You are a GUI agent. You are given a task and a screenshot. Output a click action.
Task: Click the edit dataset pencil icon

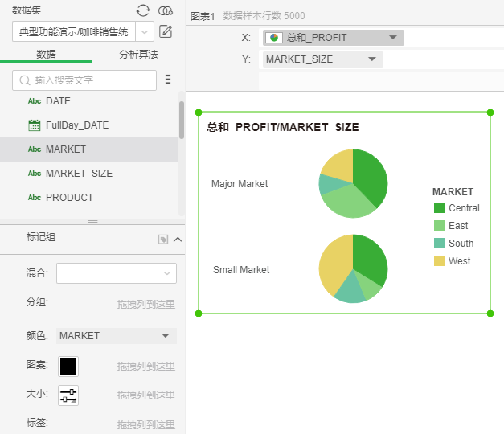point(166,32)
